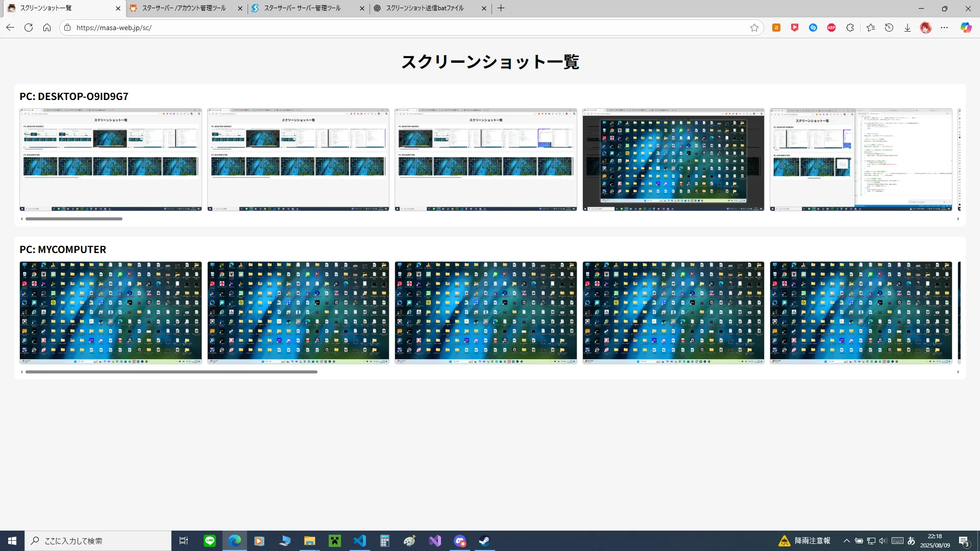Switch to スクリーンショット送信batファイル tab

[x=425, y=8]
